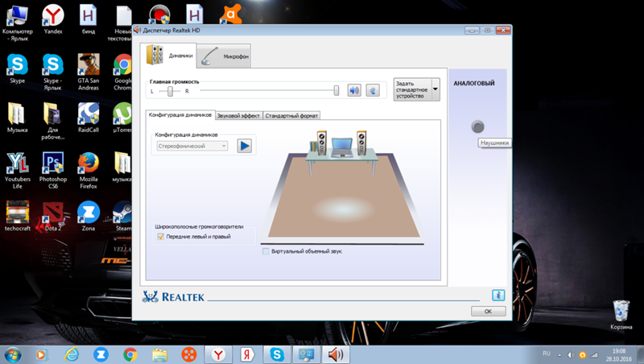Click the Задать стандартное устройство button
The height and width of the screenshot is (364, 644).
tap(412, 89)
